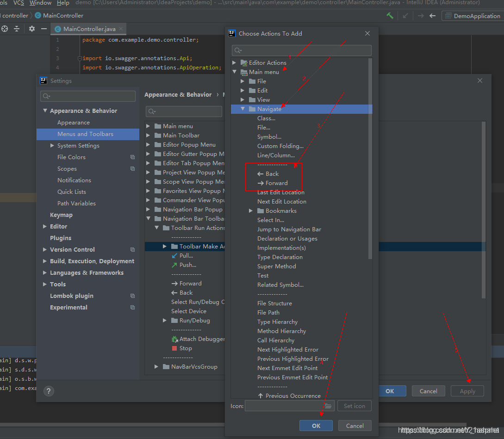Collapse the Main menu node in Choose Actions
Viewport: 504px width, 439px height.
[x=234, y=72]
